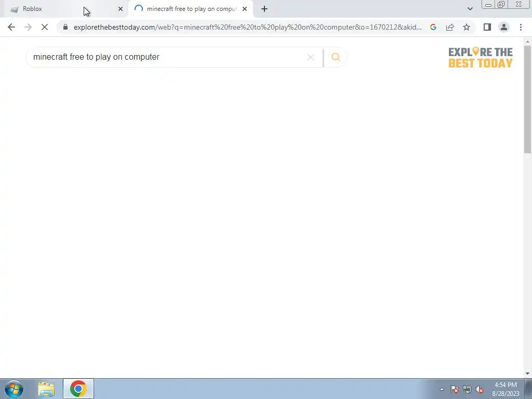Open a new browser tab
Screen dimensions: 532x399
[264, 9]
